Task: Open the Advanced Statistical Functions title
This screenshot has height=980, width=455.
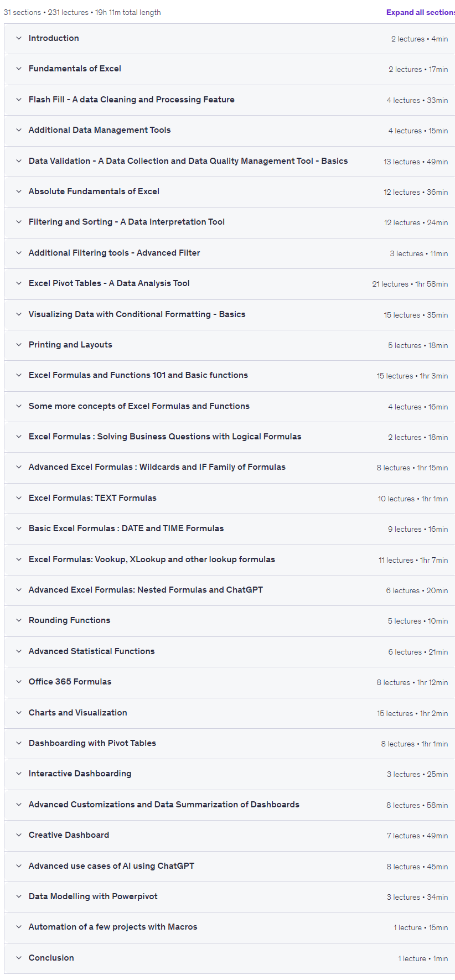Action: point(92,651)
